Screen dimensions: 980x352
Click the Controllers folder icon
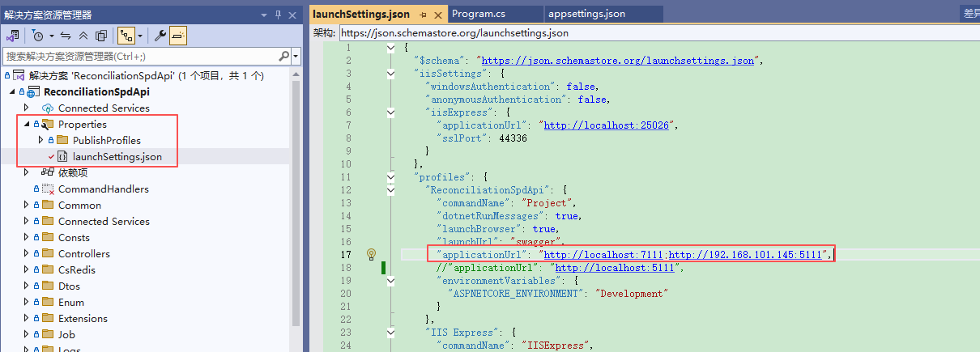pyautogui.click(x=48, y=254)
